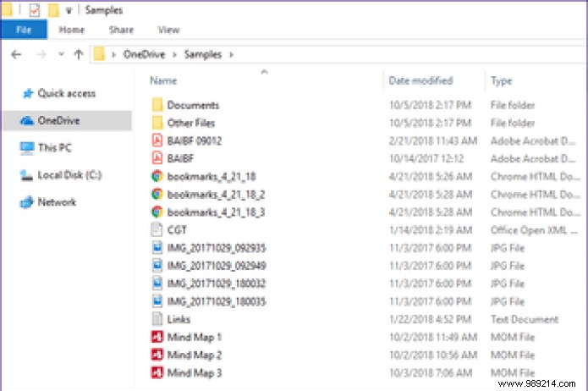The width and height of the screenshot is (588, 391).
Task: Click PDF icon of BAIBF 09012
Action: [x=157, y=140]
